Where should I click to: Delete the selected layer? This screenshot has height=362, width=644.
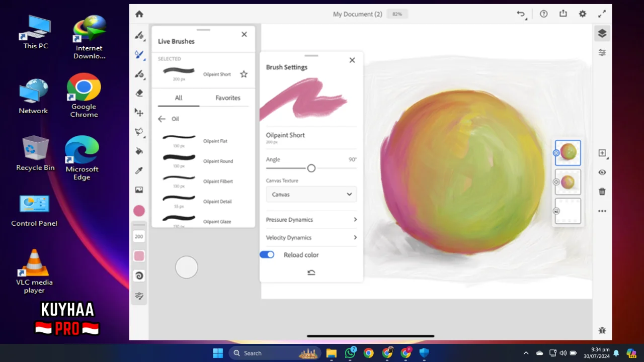pyautogui.click(x=602, y=192)
